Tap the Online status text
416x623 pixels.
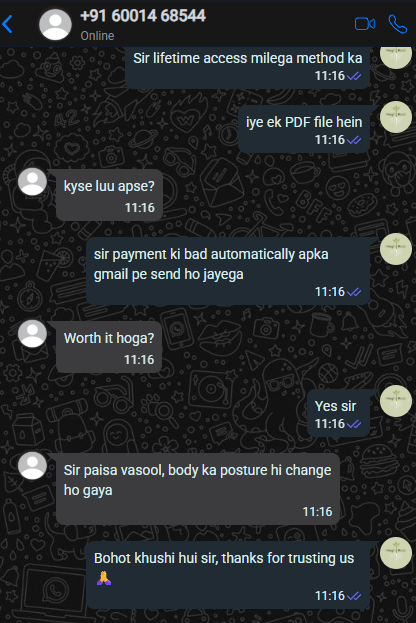[97, 36]
